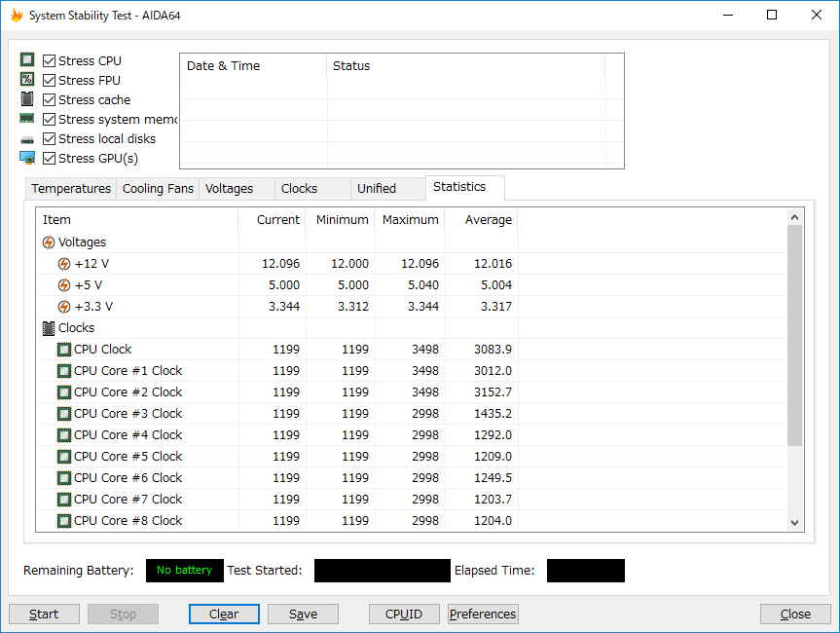840x633 pixels.
Task: Open the Clocks tab
Action: (x=312, y=189)
